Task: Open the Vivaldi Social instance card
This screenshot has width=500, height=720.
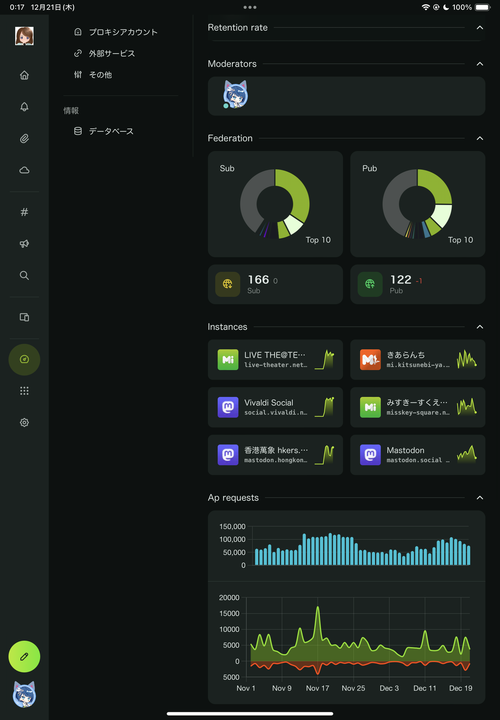Action: click(275, 407)
